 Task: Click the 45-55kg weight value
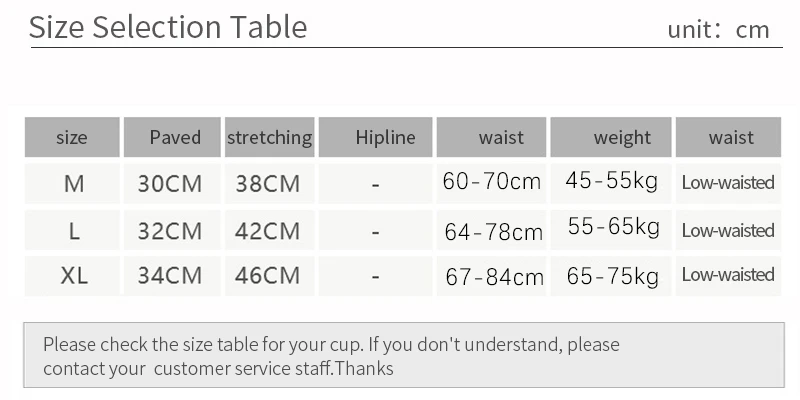click(x=611, y=181)
